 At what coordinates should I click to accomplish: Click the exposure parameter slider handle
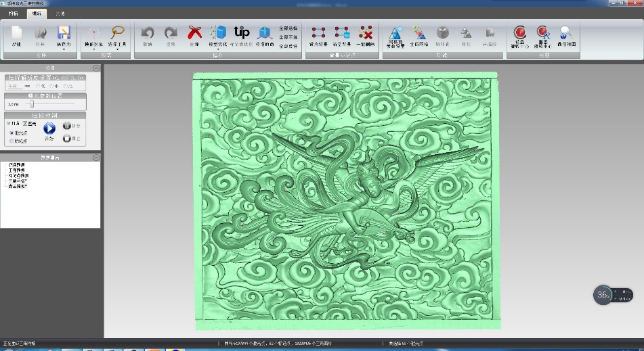(30, 104)
